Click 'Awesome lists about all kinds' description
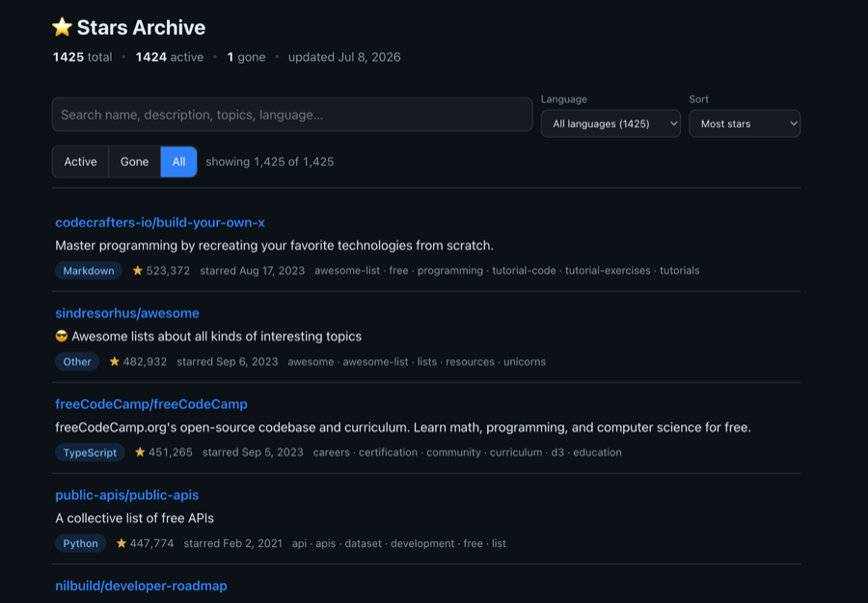 [x=216, y=336]
